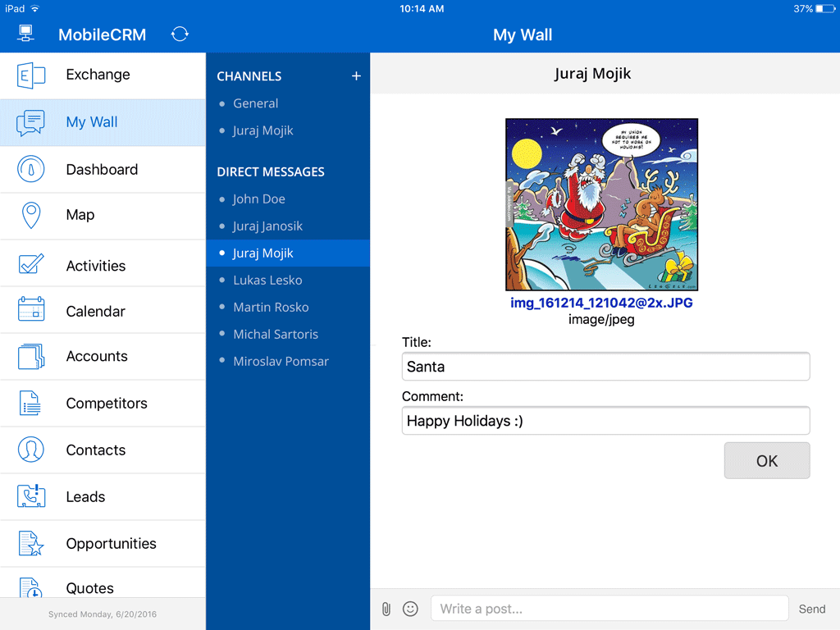Open Contacts menu item
The height and width of the screenshot is (630, 840).
click(95, 450)
